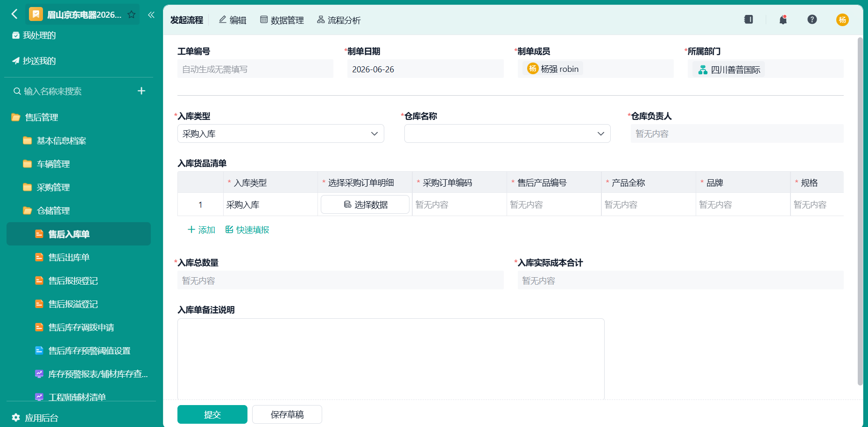Switch to 流程分析 tab

click(x=339, y=20)
